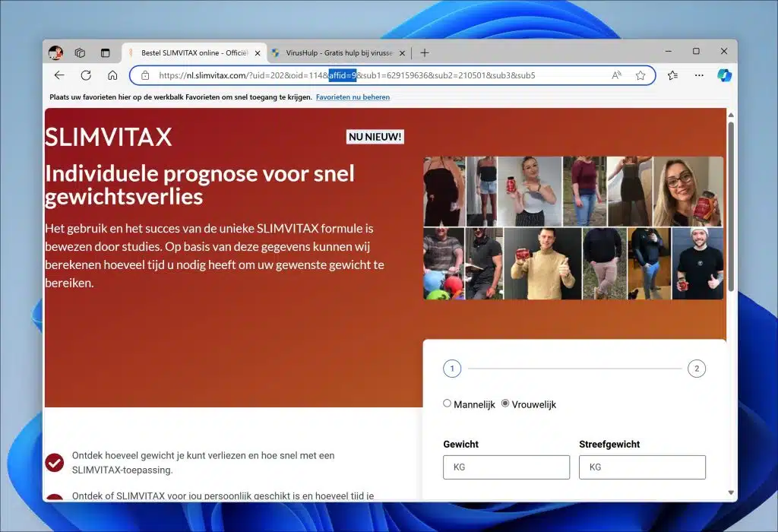Image resolution: width=778 pixels, height=532 pixels.
Task: Click the Gewicht KG input field
Action: tap(506, 467)
